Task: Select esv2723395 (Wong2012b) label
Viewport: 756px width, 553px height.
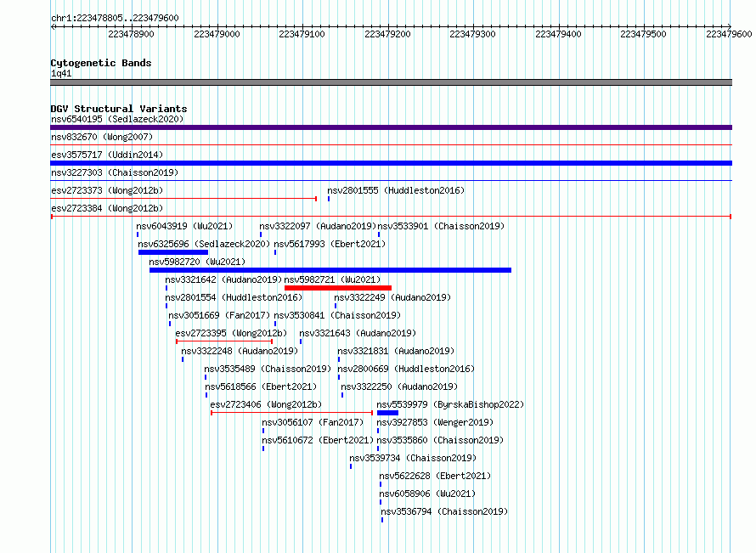Action: pyautogui.click(x=231, y=333)
